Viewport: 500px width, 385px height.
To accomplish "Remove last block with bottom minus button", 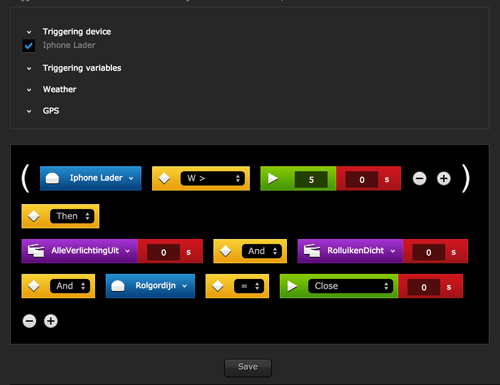I will [x=29, y=321].
